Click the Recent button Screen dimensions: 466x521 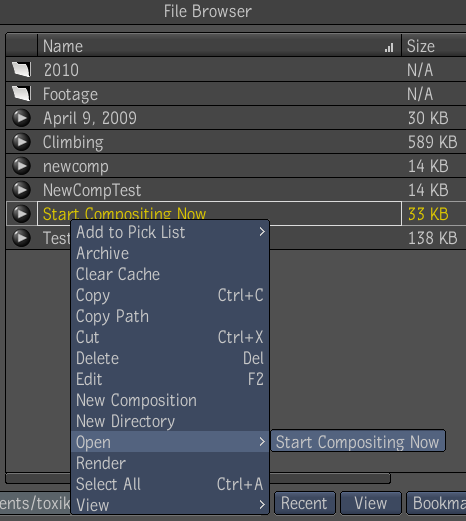(304, 503)
